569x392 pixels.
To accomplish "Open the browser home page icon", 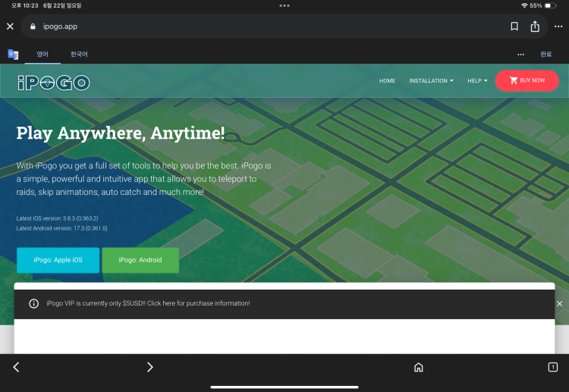I will (x=418, y=367).
